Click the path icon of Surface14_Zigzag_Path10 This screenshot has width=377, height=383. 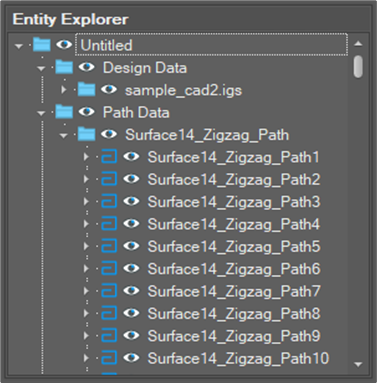[109, 358]
